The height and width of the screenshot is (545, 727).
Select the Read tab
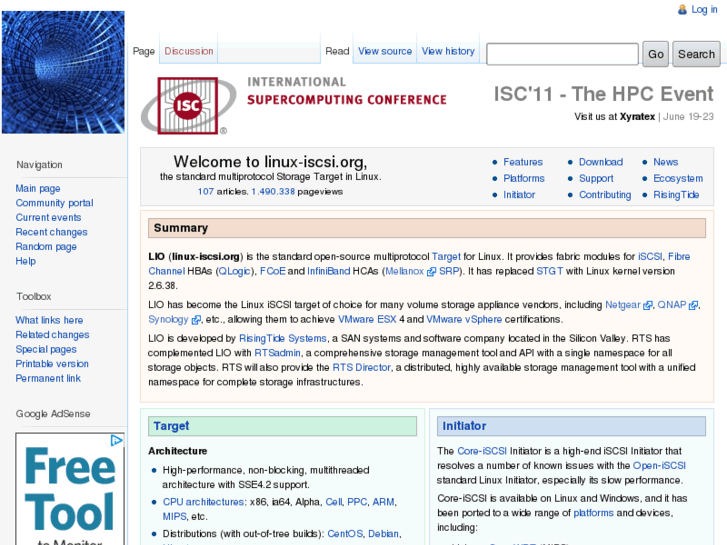point(337,51)
